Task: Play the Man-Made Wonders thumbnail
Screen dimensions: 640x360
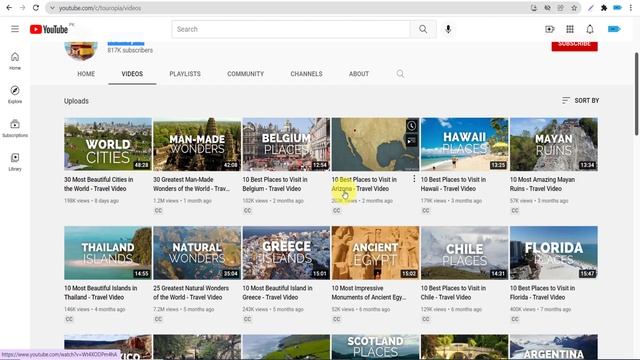Action: [197, 144]
